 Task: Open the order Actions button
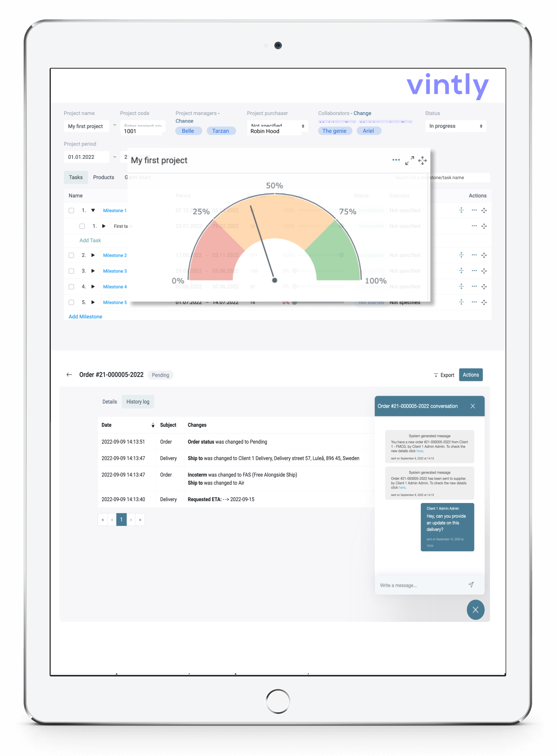click(471, 375)
